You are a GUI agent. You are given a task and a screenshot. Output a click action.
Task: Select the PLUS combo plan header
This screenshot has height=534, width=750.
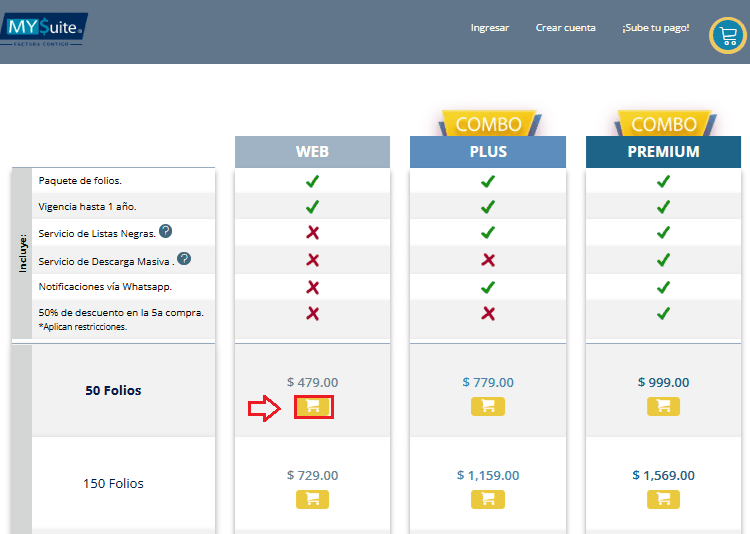point(488,152)
